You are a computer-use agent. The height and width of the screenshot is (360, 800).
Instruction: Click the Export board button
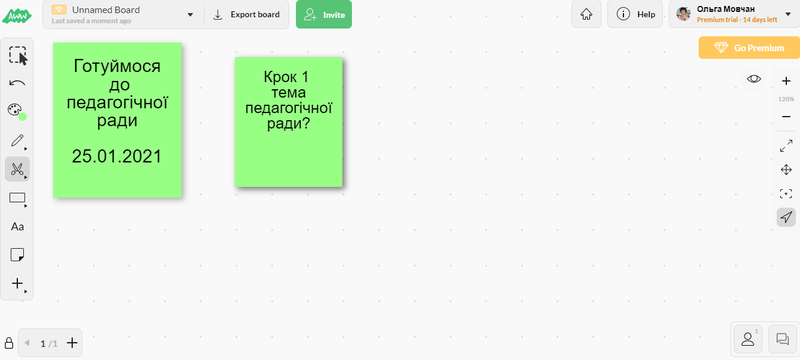[247, 15]
